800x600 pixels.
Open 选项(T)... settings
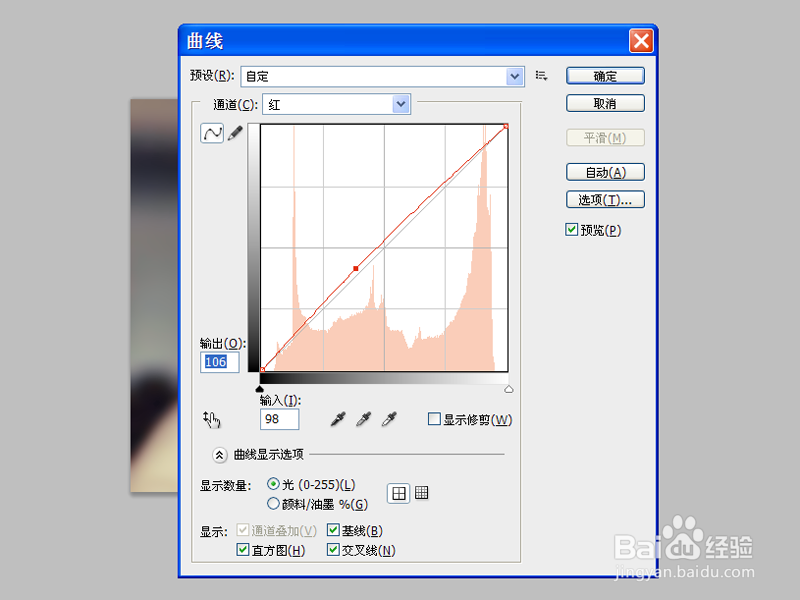(605, 199)
